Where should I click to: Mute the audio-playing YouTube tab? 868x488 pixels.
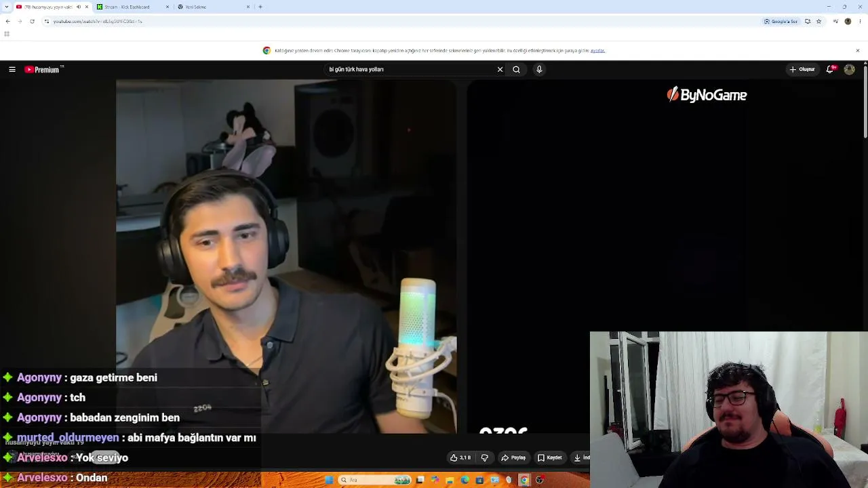(x=79, y=7)
